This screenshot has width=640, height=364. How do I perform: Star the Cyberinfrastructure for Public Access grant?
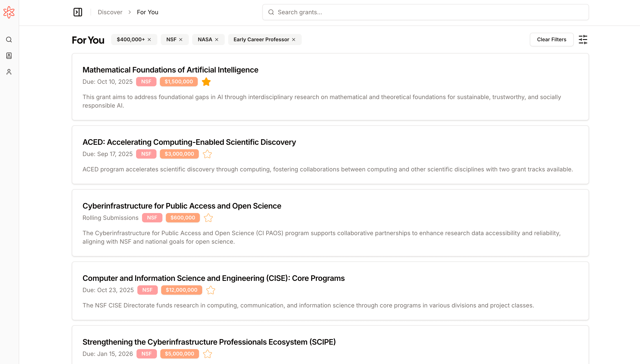pyautogui.click(x=208, y=218)
